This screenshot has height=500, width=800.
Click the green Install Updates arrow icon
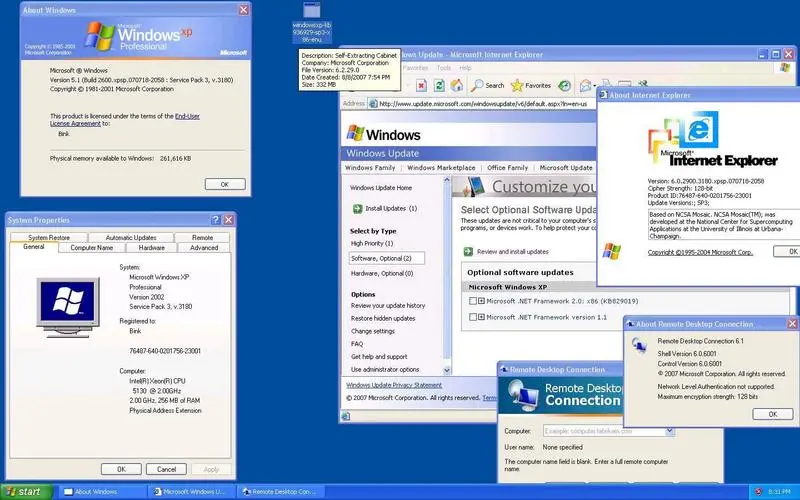(x=357, y=208)
